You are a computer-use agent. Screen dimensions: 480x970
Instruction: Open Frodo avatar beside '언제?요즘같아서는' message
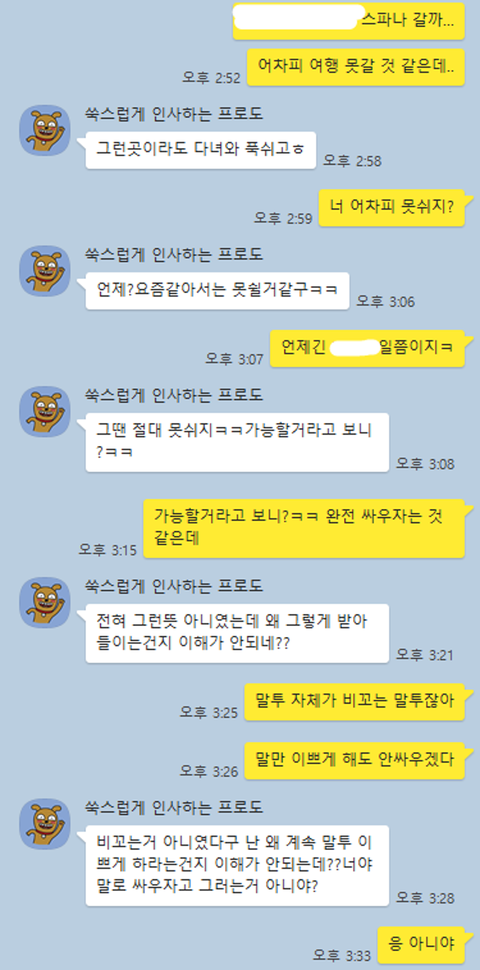click(45, 270)
